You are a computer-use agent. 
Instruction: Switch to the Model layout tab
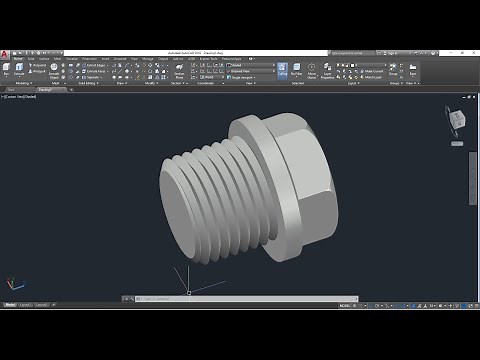pos(9,305)
